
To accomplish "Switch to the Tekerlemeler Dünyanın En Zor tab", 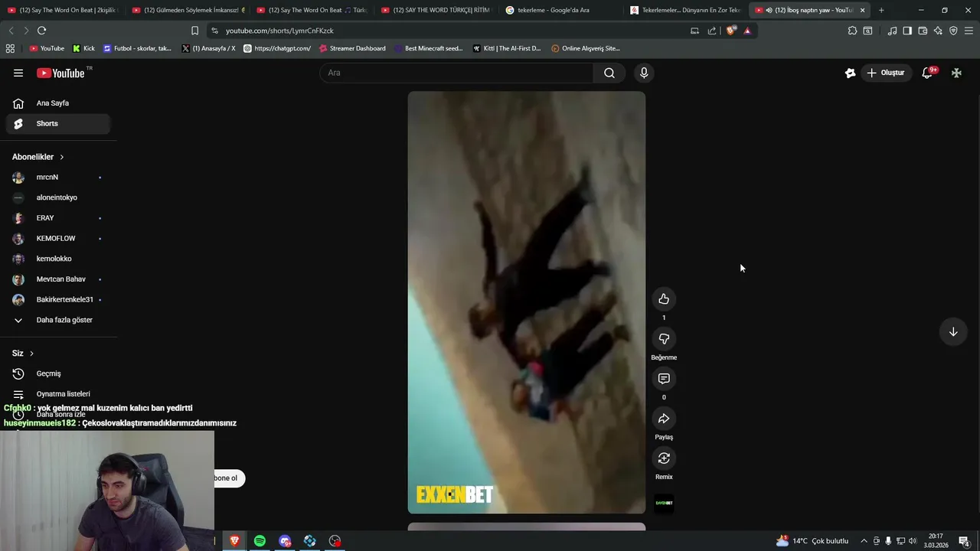I will click(685, 10).
